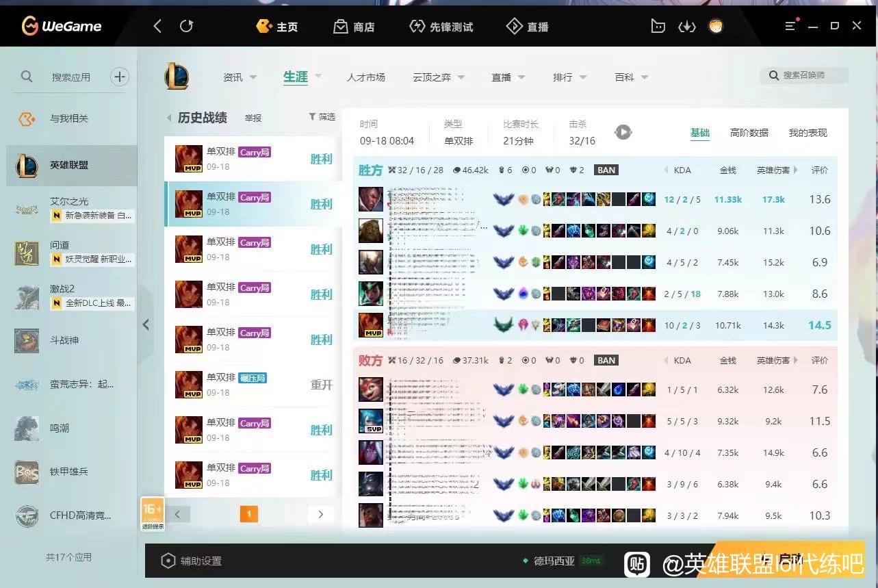Open 辅助设置 in the bottom bar

[192, 561]
